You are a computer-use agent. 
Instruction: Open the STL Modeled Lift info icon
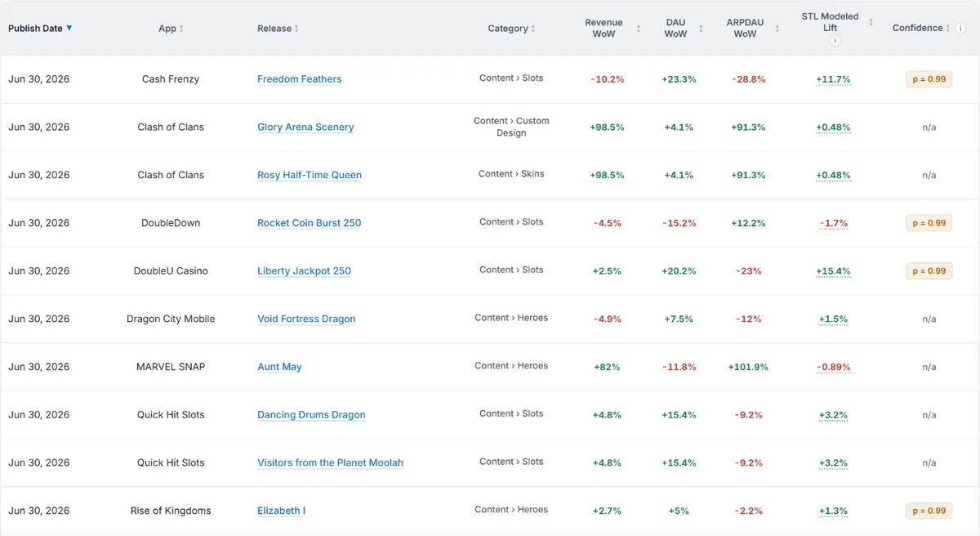tap(834, 40)
